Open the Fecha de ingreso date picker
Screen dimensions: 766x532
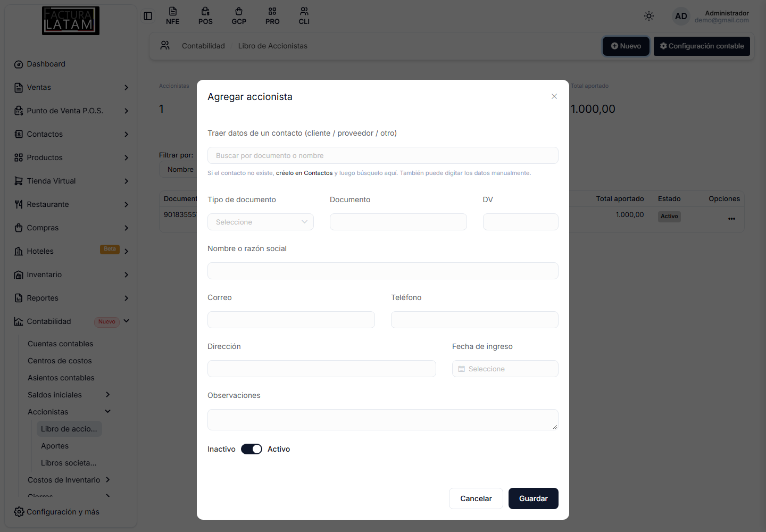[505, 369]
